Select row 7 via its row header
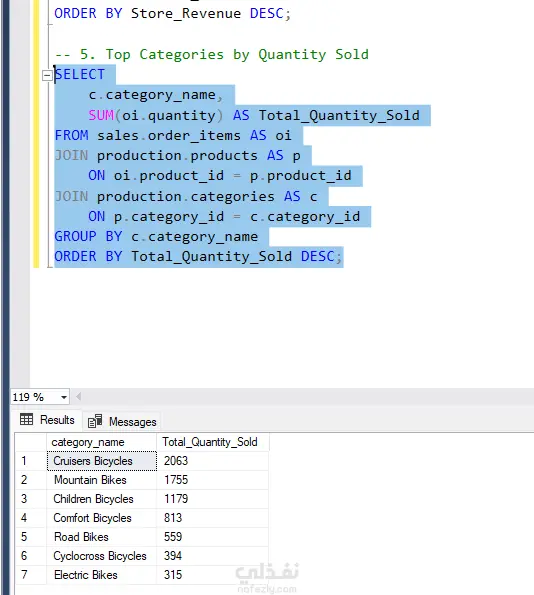This screenshot has width=534, height=595. click(31, 575)
